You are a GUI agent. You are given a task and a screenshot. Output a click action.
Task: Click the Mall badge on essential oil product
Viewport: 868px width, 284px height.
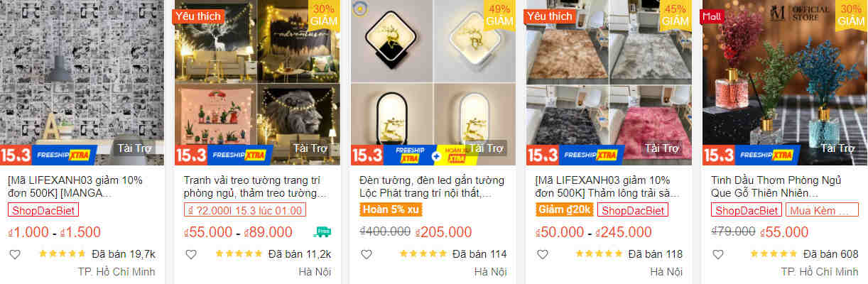point(710,16)
